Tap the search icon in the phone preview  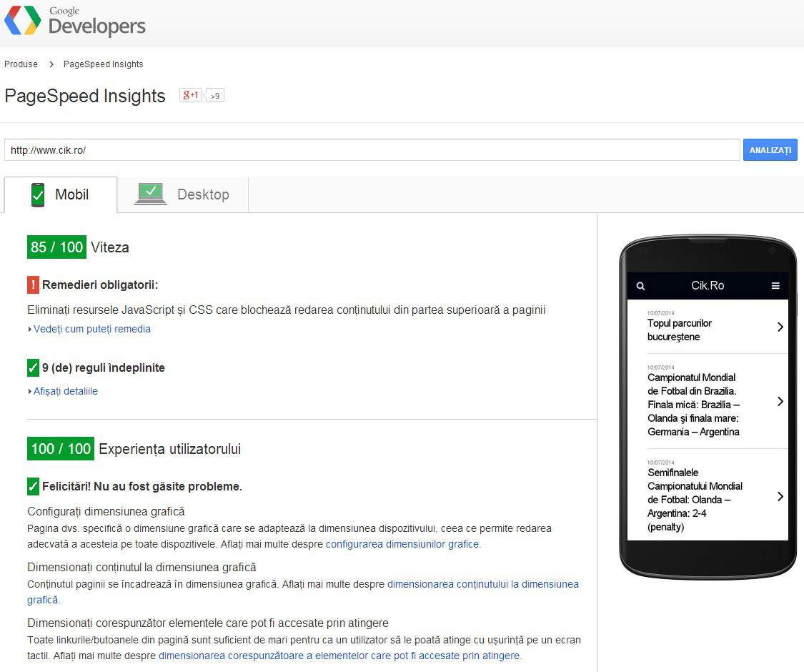(x=640, y=286)
